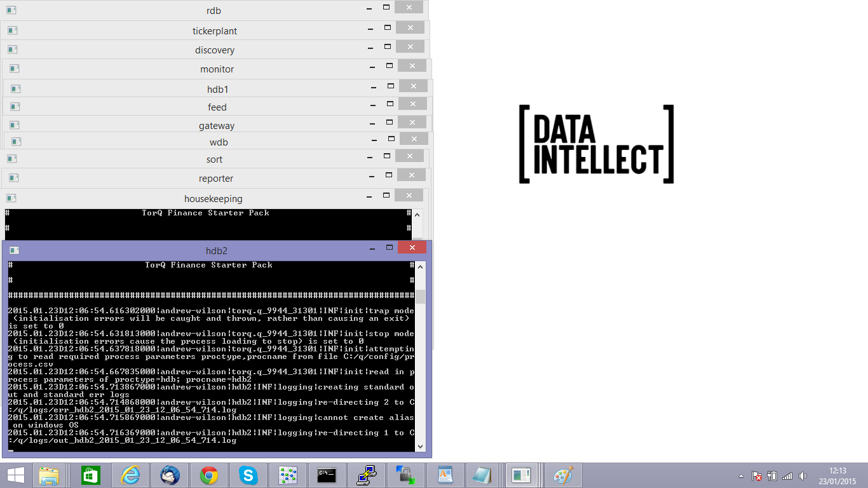
Task: Open the Windows Start button
Action: coord(16,475)
